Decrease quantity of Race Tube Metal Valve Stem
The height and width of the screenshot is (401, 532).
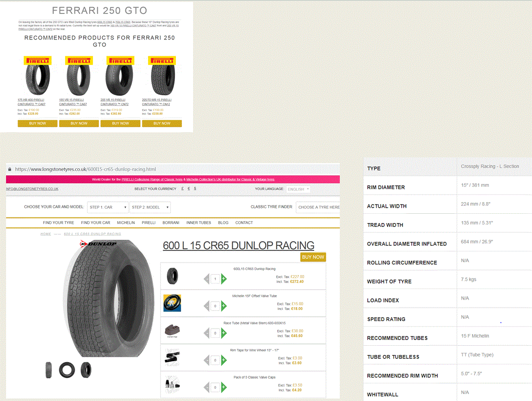click(207, 333)
